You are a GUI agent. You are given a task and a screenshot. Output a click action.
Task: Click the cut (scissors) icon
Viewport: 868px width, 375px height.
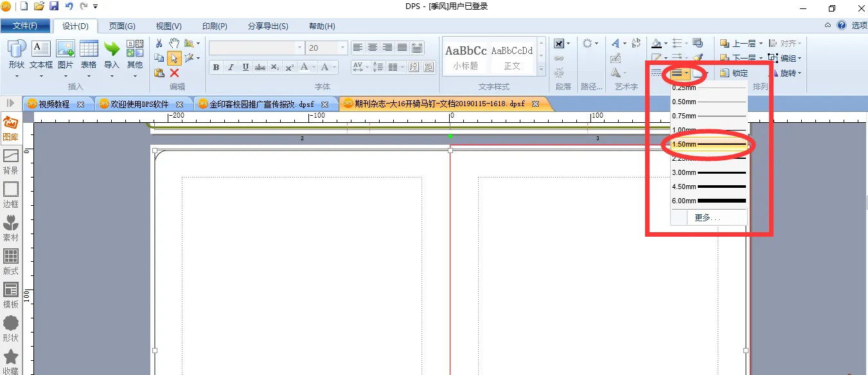tap(159, 43)
